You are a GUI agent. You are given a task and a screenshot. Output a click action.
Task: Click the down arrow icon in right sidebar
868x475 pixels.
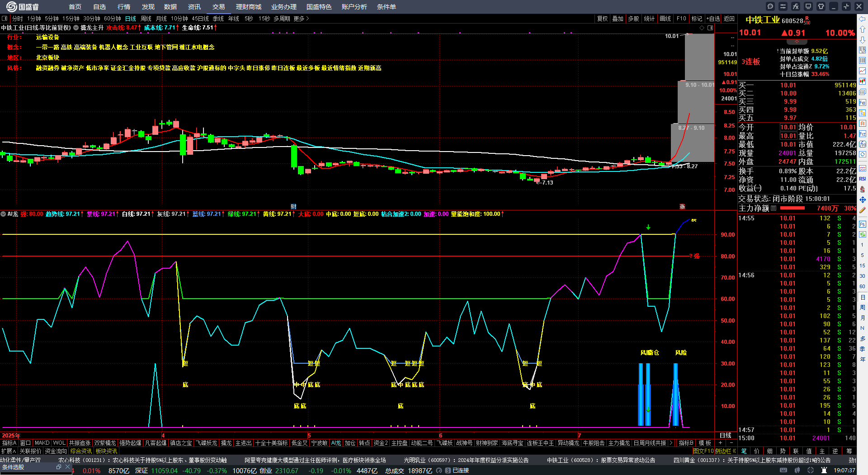pos(863,40)
